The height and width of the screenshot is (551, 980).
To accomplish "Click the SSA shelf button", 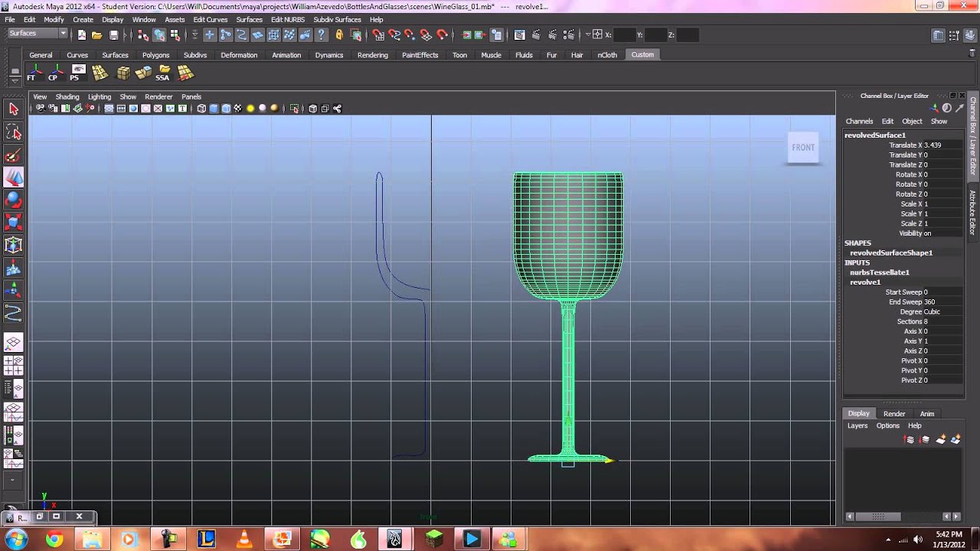I will tap(163, 73).
